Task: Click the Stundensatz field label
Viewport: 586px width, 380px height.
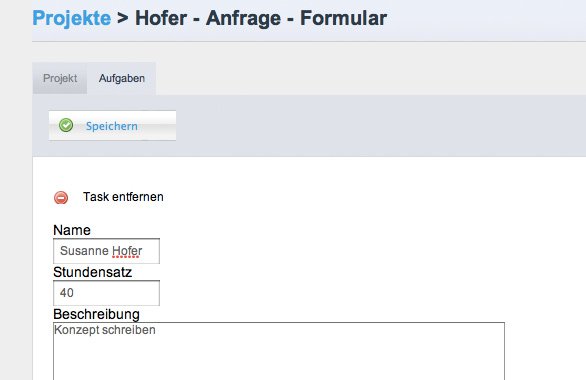Action: [x=92, y=272]
